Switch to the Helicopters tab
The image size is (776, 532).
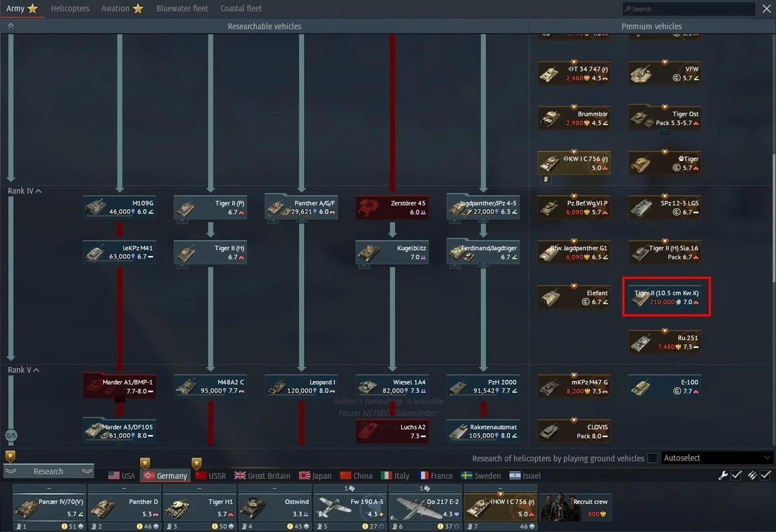coord(70,9)
